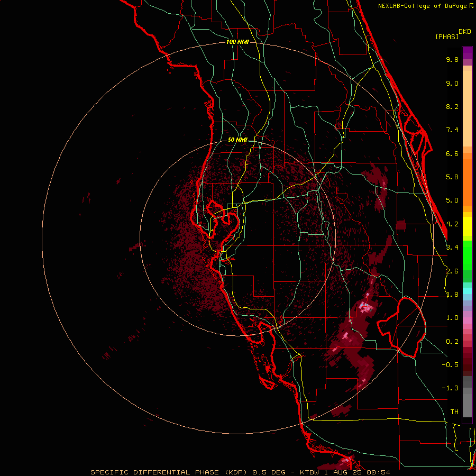Screen dimensions: 476x476
Task: Click the 9.0 legend value
Action: (x=452, y=83)
